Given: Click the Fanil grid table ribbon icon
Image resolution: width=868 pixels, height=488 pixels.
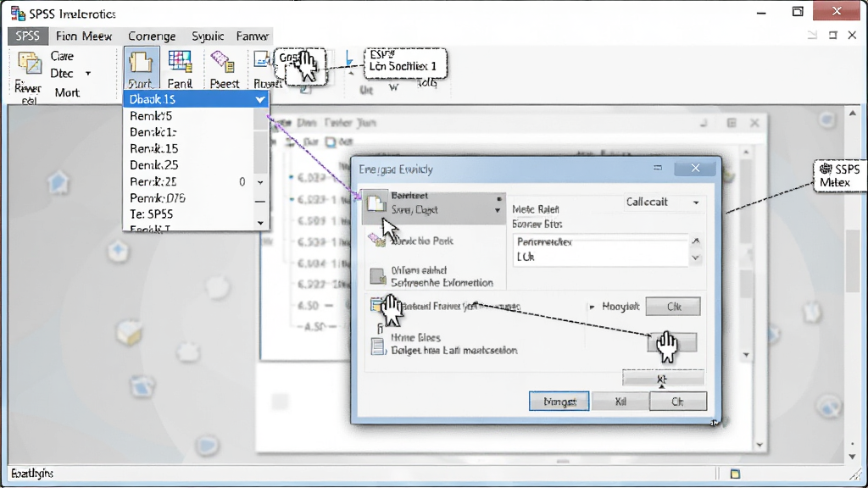Looking at the screenshot, I should pos(180,62).
